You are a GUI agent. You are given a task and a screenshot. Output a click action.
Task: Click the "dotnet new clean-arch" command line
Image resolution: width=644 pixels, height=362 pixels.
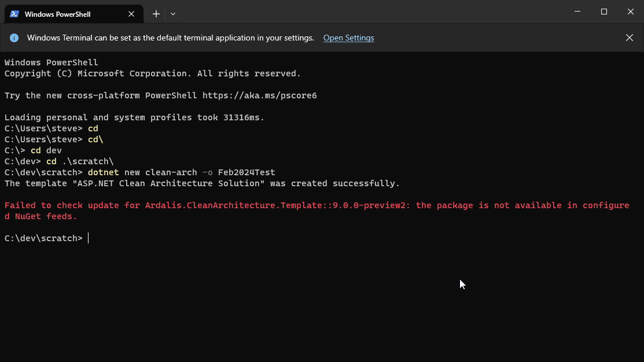139,172
